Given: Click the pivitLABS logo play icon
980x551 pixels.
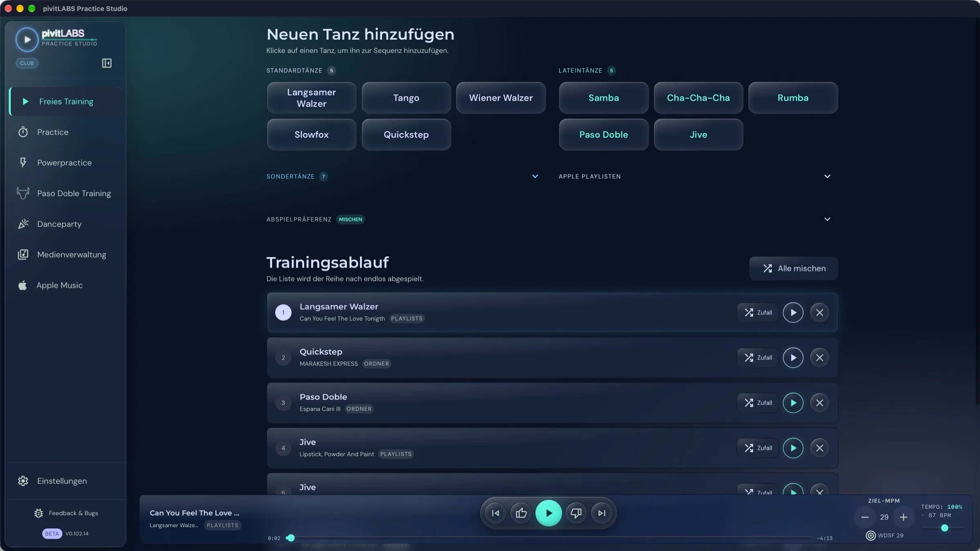Looking at the screenshot, I should coord(27,40).
